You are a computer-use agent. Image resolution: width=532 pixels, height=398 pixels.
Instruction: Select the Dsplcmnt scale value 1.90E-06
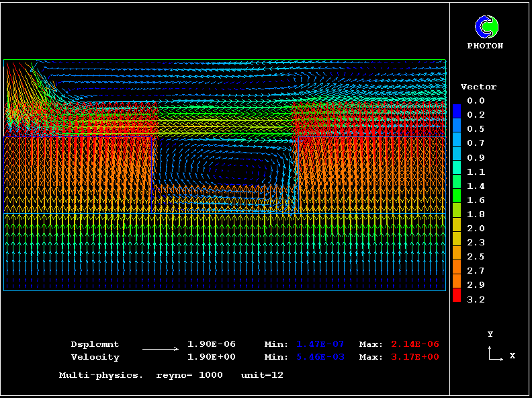pyautogui.click(x=211, y=344)
